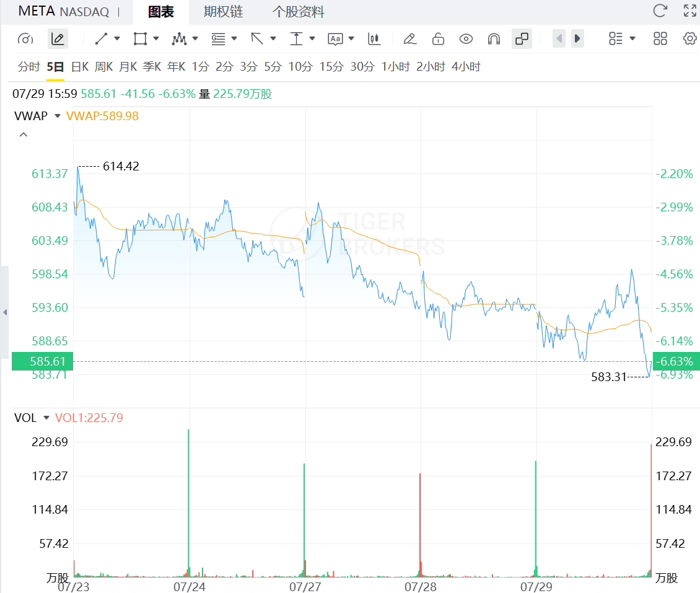The width and height of the screenshot is (700, 593).
Task: Choose the text annotation Aa tool
Action: (x=335, y=39)
